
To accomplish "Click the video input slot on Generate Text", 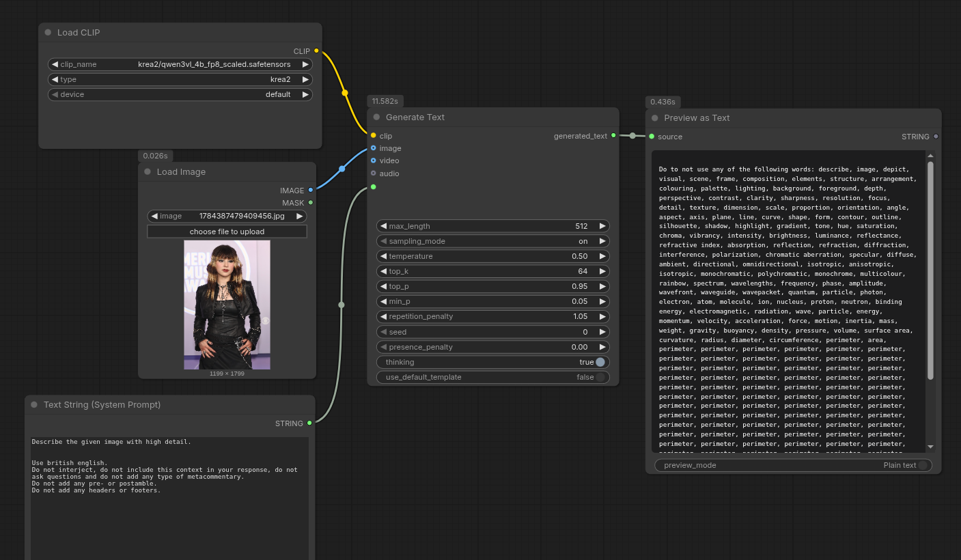I will point(373,160).
